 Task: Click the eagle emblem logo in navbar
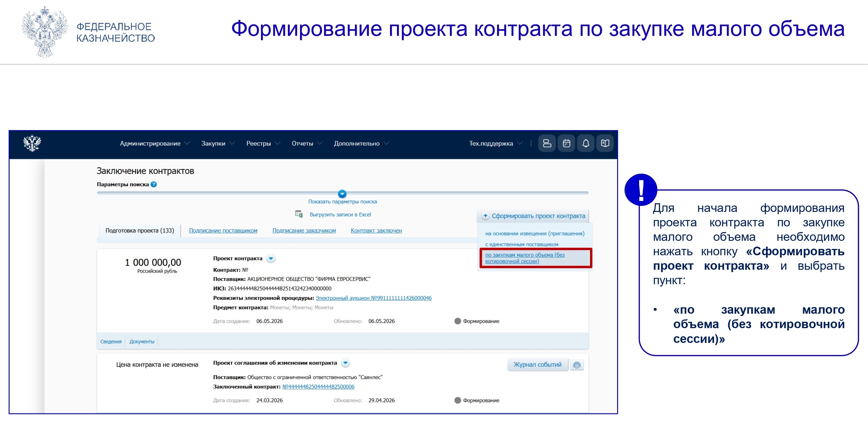(32, 143)
